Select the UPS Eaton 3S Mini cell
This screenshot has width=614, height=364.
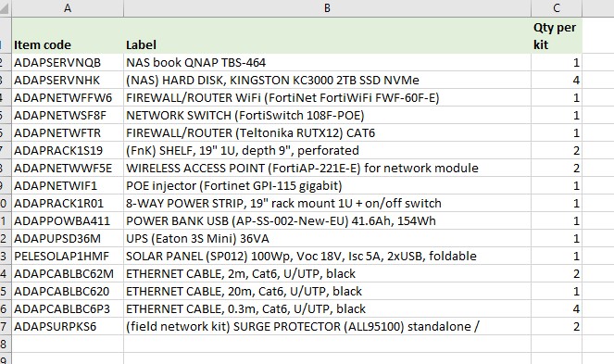click(x=327, y=238)
